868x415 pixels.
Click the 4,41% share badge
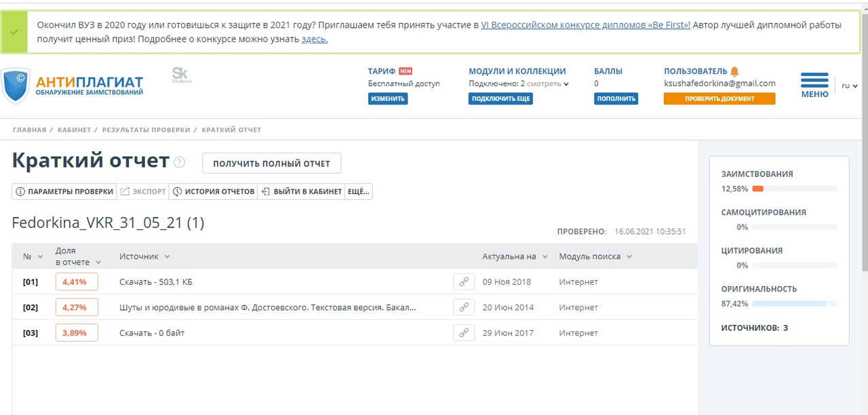[x=76, y=282]
